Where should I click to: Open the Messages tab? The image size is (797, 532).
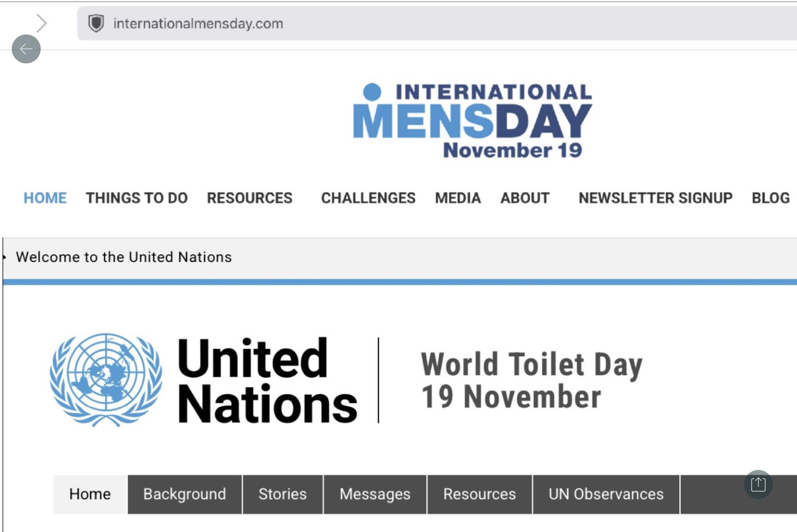(375, 494)
